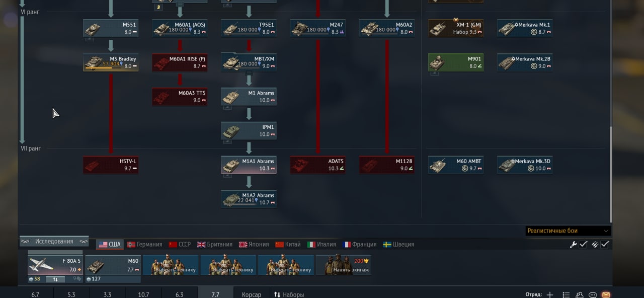
Task: Click the HSTV-L vehicle card
Action: coord(111,165)
